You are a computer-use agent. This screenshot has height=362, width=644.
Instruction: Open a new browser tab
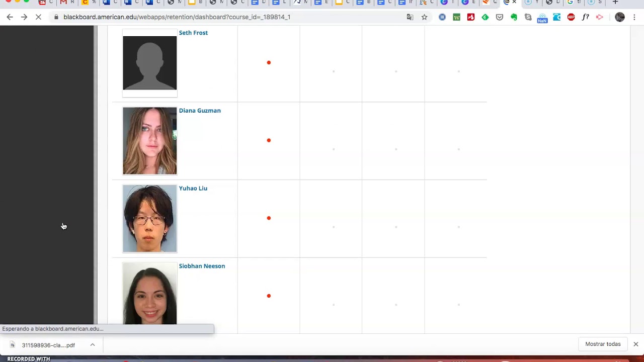(615, 3)
